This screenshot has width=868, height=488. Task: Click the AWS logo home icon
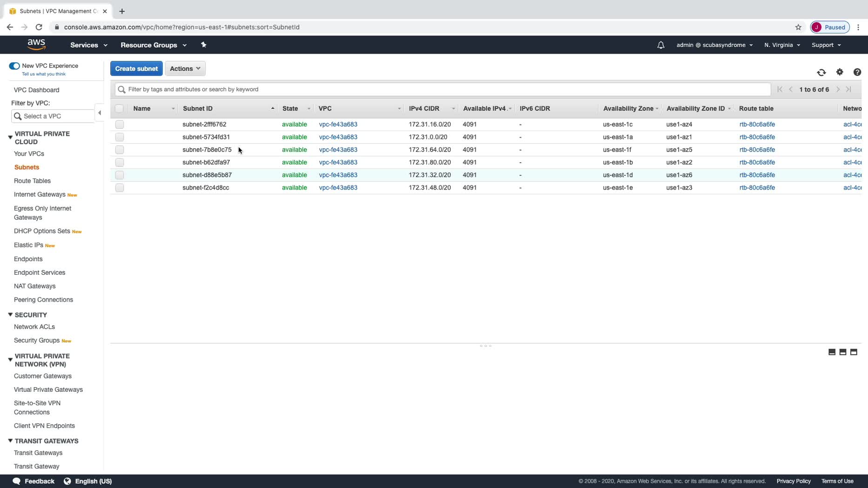36,45
